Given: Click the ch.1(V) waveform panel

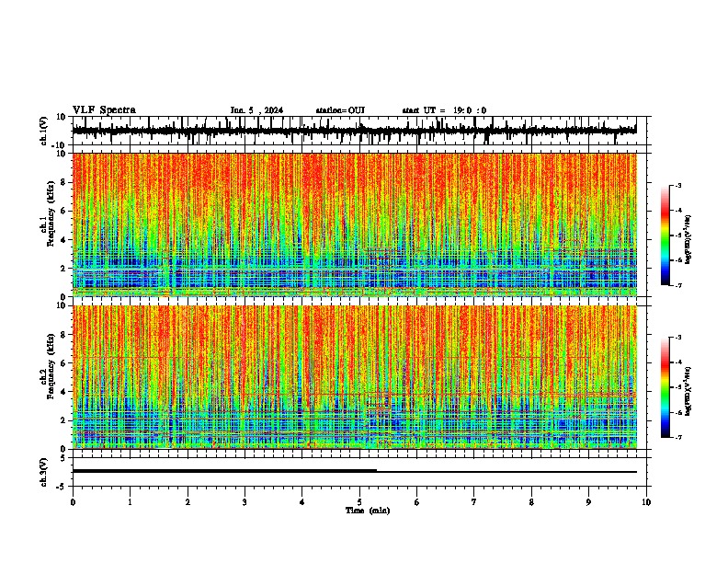Looking at the screenshot, I should (x=359, y=131).
